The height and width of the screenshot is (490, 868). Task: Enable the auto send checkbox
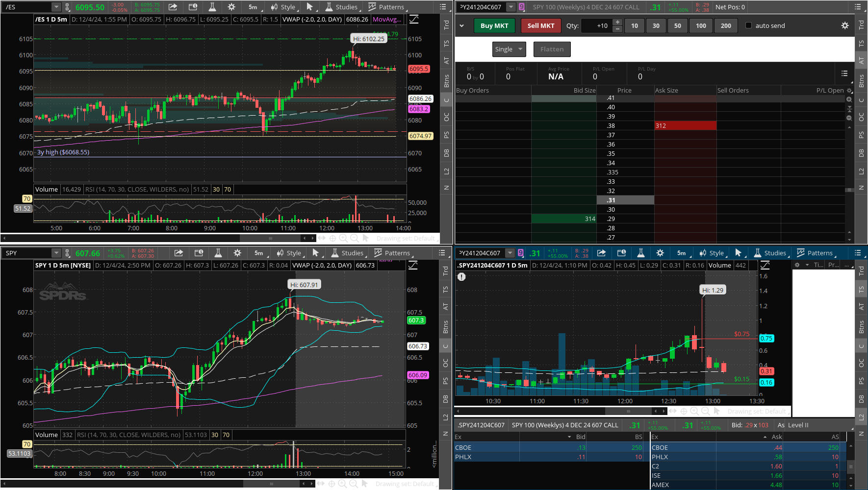click(x=748, y=25)
